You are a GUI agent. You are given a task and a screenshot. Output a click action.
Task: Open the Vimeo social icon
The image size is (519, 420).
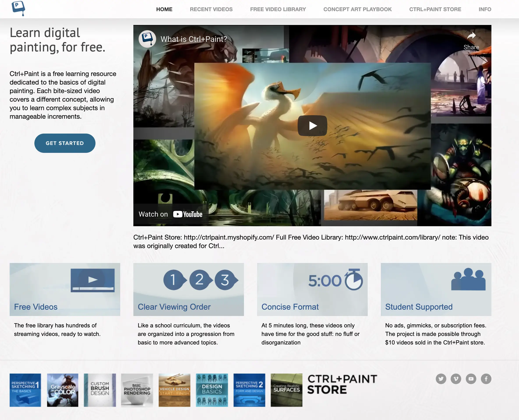click(x=456, y=379)
